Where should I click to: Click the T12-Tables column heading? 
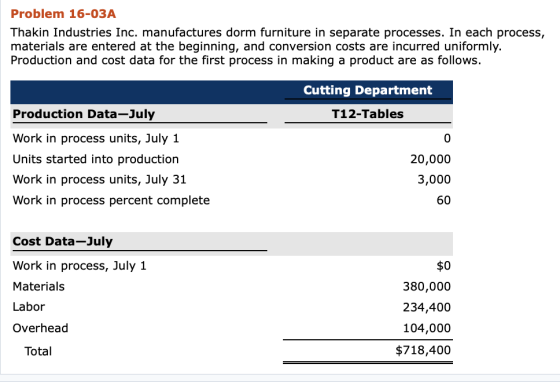coord(368,114)
